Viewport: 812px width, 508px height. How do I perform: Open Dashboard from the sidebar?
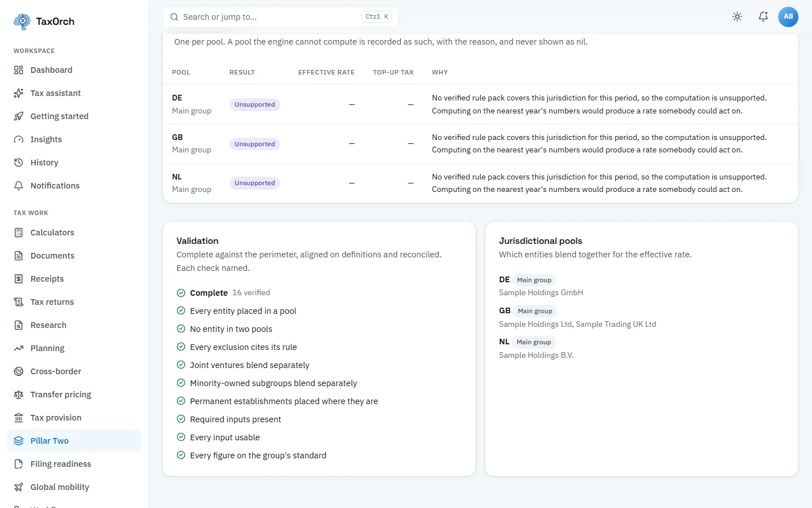pos(74,70)
